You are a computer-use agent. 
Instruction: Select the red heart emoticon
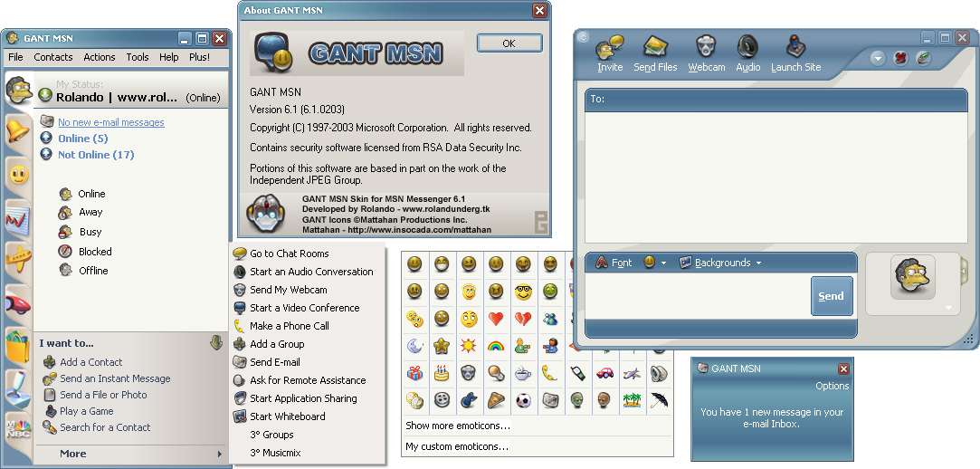click(496, 319)
